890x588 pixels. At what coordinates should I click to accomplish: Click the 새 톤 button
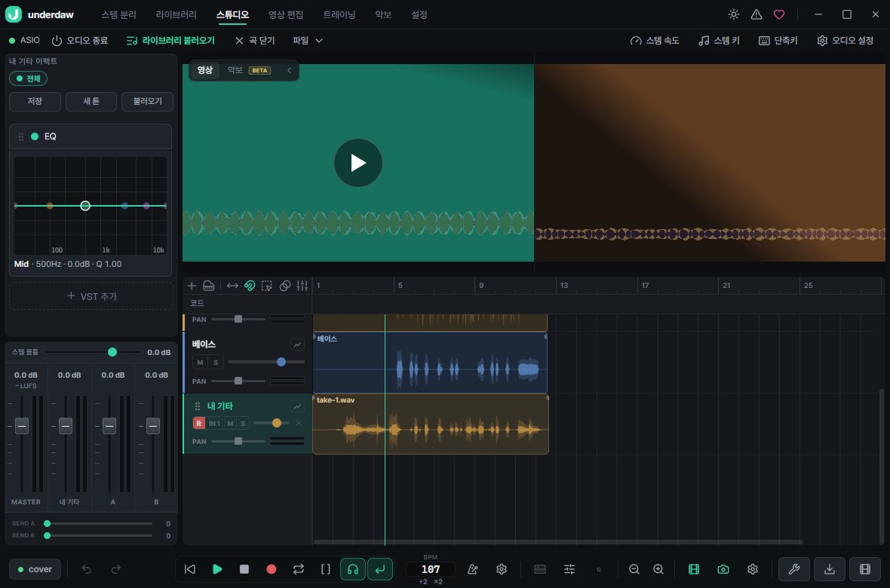[91, 101]
